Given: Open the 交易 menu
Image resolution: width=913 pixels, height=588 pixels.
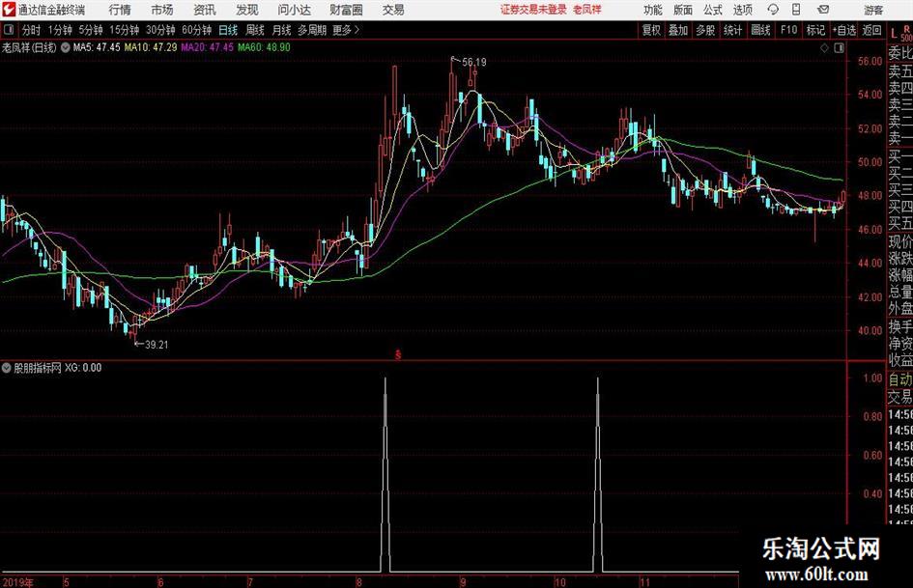Looking at the screenshot, I should tap(393, 10).
